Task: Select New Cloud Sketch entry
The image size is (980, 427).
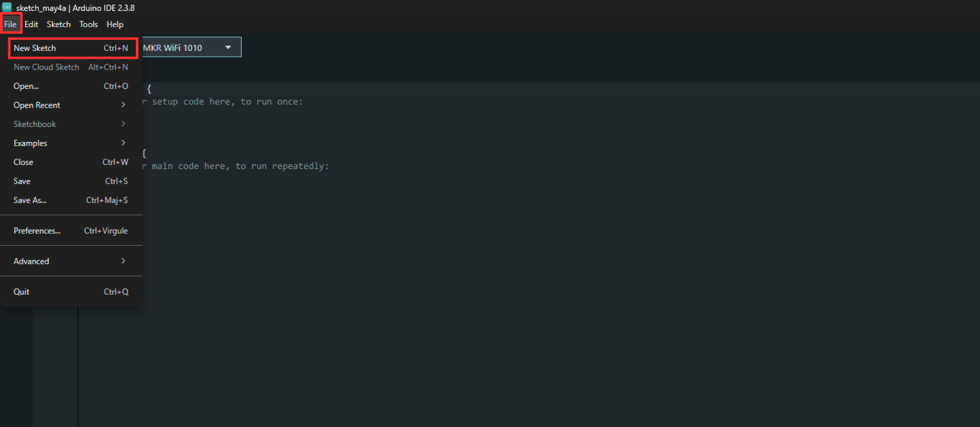Action: coord(72,67)
